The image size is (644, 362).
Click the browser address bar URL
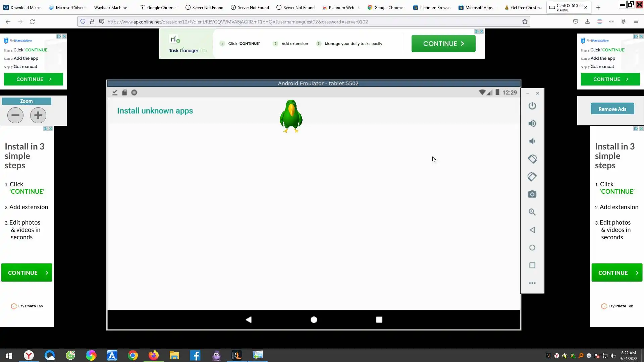(237, 22)
